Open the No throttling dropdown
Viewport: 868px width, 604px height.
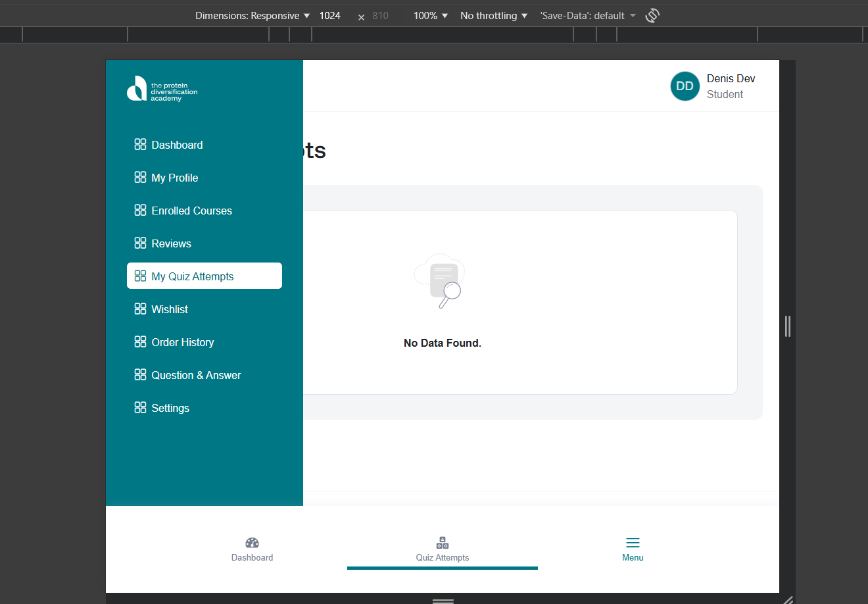tap(494, 16)
